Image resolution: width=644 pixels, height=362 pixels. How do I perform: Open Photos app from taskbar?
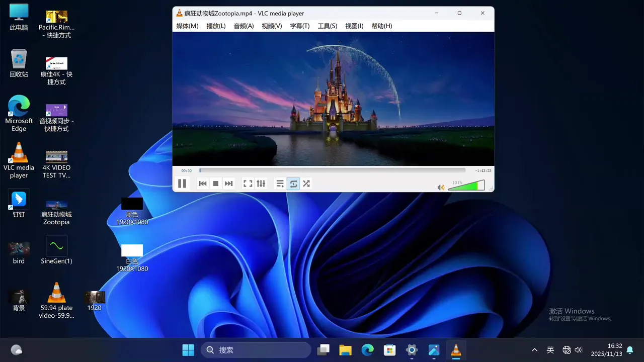click(x=434, y=350)
